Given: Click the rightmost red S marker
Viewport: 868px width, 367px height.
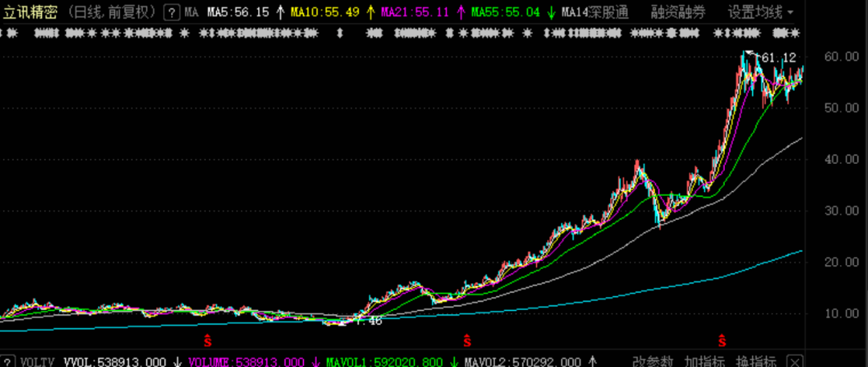Looking at the screenshot, I should pyautogui.click(x=722, y=340).
